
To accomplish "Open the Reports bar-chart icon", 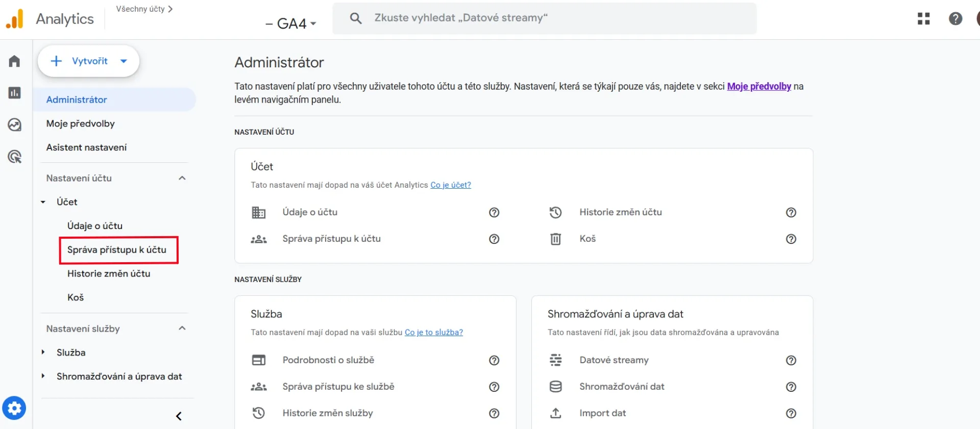I will click(x=14, y=93).
